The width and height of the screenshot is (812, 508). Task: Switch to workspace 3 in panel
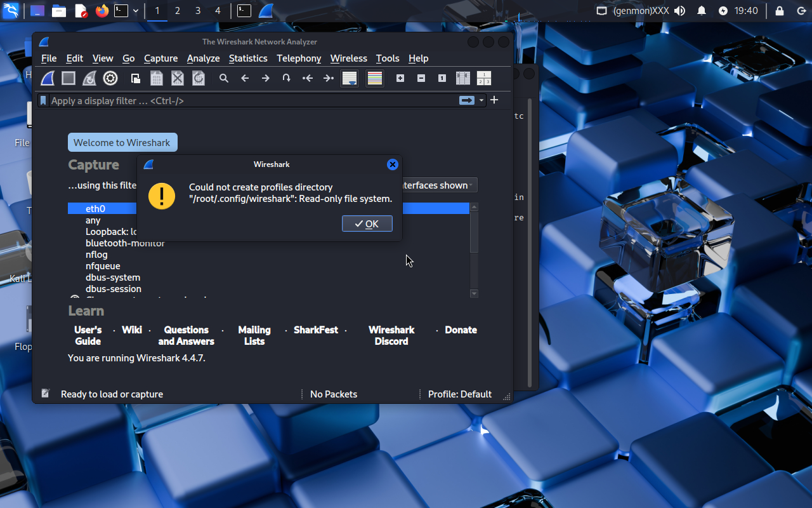198,11
